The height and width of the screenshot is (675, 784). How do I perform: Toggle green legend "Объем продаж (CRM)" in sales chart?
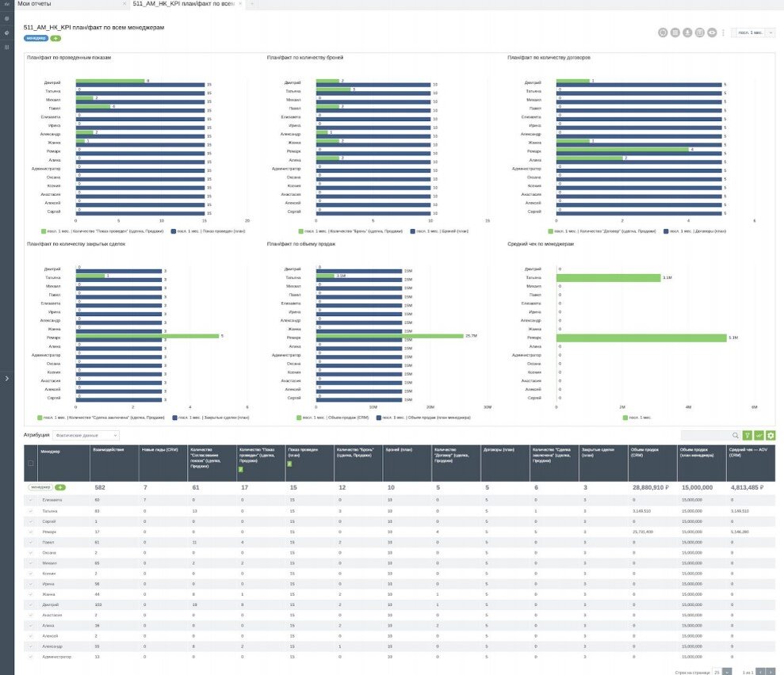tap(332, 418)
